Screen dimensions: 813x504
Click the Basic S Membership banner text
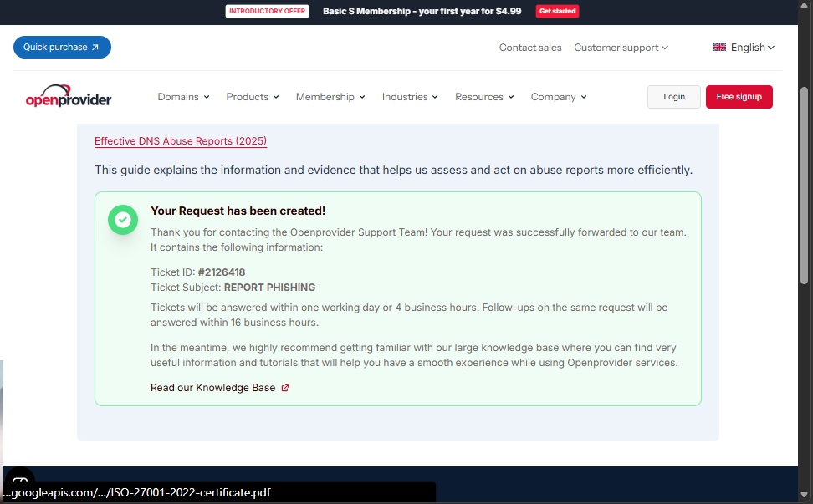(x=422, y=11)
